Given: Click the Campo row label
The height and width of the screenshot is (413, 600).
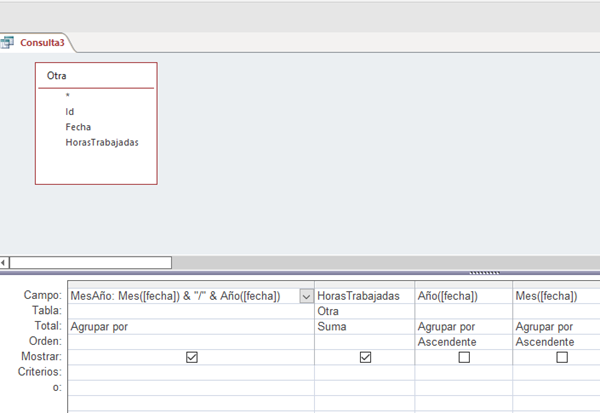Looking at the screenshot, I should pyautogui.click(x=42, y=295).
